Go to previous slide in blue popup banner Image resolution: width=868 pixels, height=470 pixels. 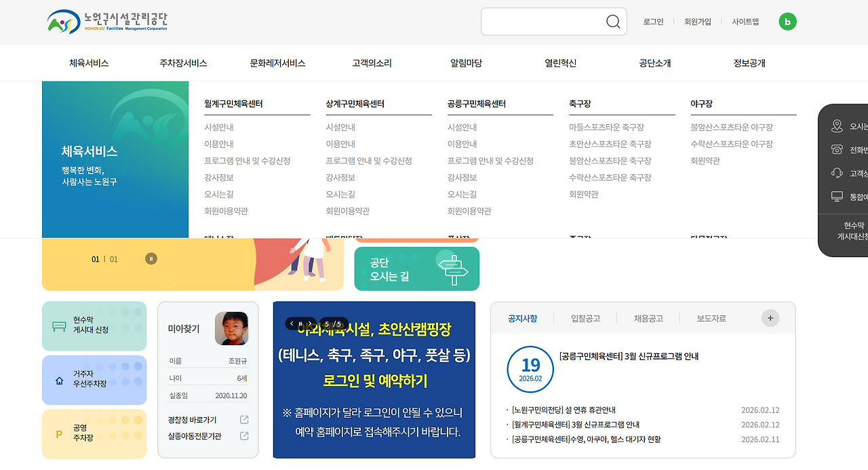pyautogui.click(x=292, y=324)
